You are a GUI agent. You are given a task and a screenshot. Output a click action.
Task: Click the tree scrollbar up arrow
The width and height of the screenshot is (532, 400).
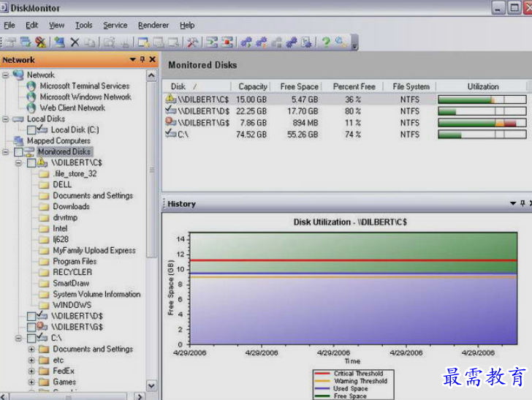[x=151, y=75]
